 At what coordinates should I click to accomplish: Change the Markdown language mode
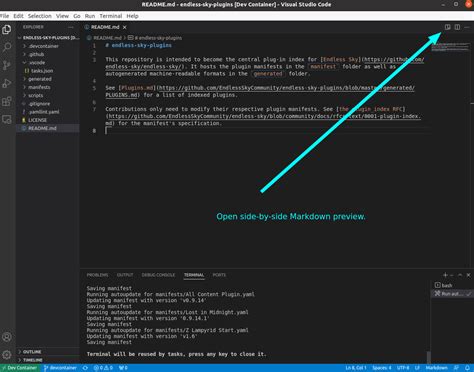[436, 368]
